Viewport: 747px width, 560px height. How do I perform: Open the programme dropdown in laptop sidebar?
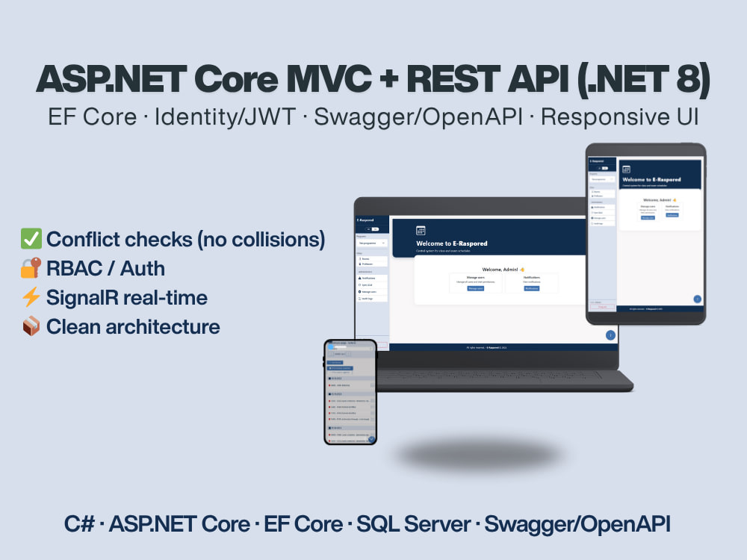[x=372, y=243]
